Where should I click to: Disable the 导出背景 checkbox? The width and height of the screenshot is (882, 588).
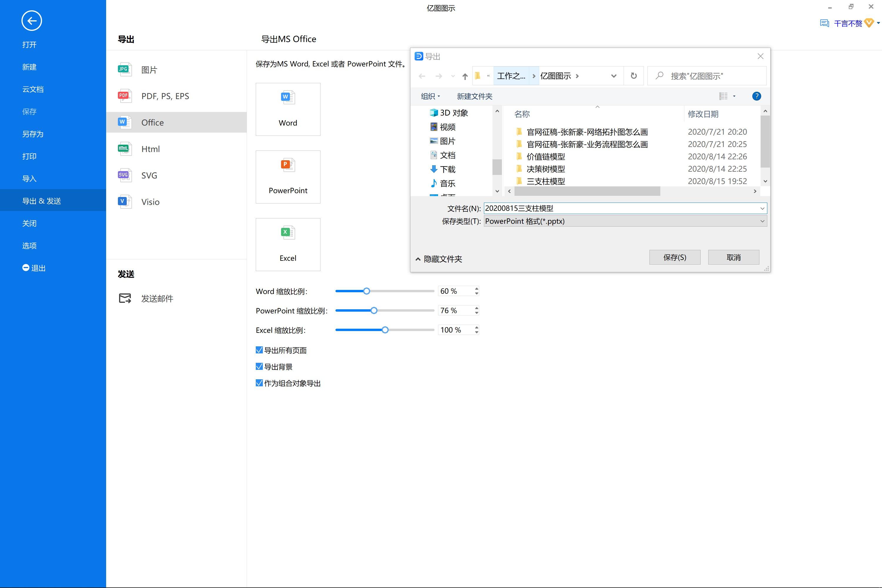tap(258, 366)
